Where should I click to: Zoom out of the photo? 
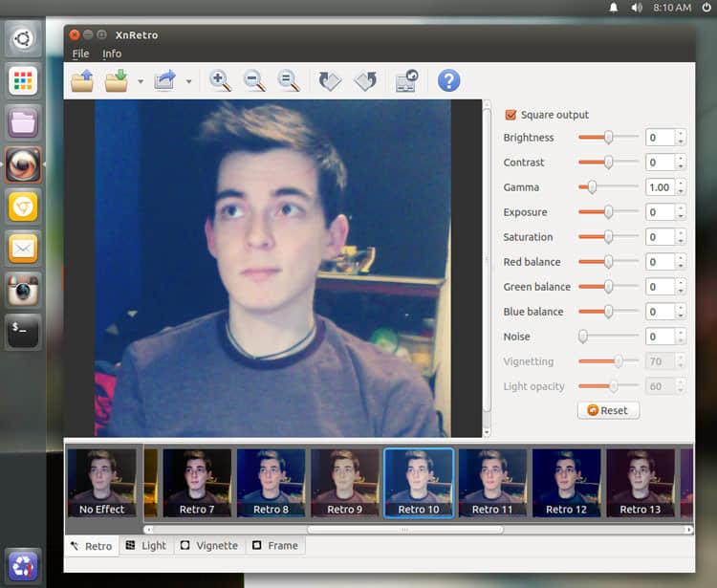point(254,81)
